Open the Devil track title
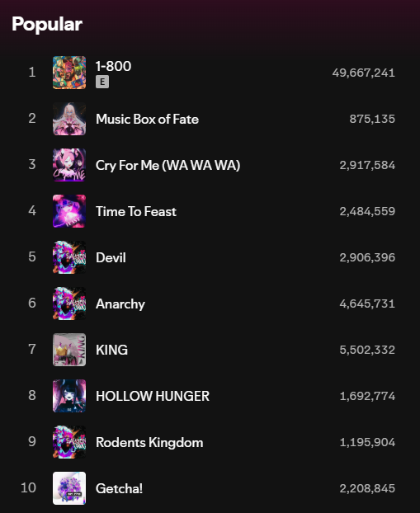420x513 pixels. pos(111,257)
